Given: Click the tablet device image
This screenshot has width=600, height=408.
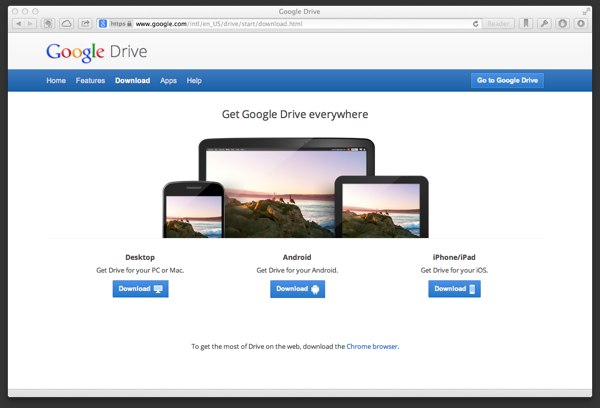Looking at the screenshot, I should point(382,207).
